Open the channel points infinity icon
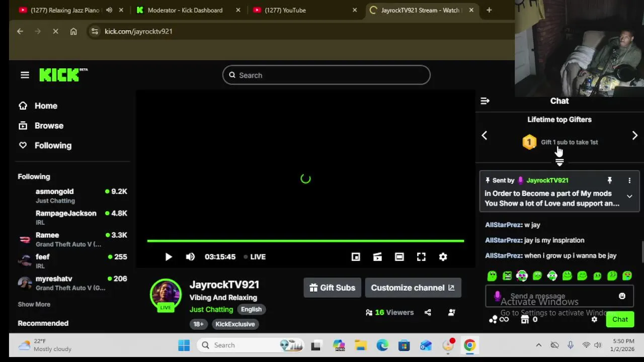 tap(499, 319)
